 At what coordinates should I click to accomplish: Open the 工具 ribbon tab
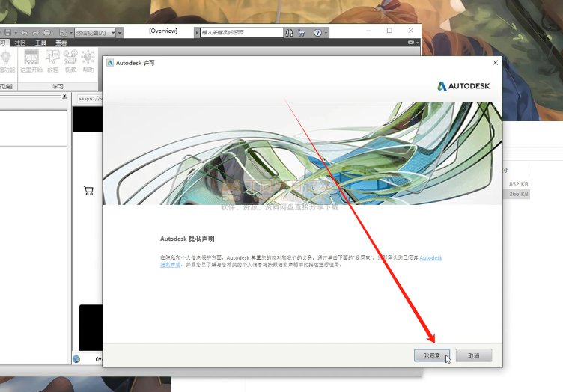coord(41,43)
